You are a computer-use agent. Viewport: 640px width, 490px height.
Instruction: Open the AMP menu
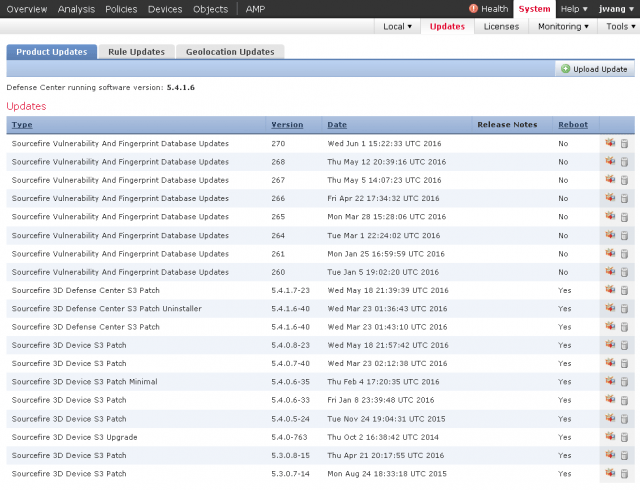[256, 9]
